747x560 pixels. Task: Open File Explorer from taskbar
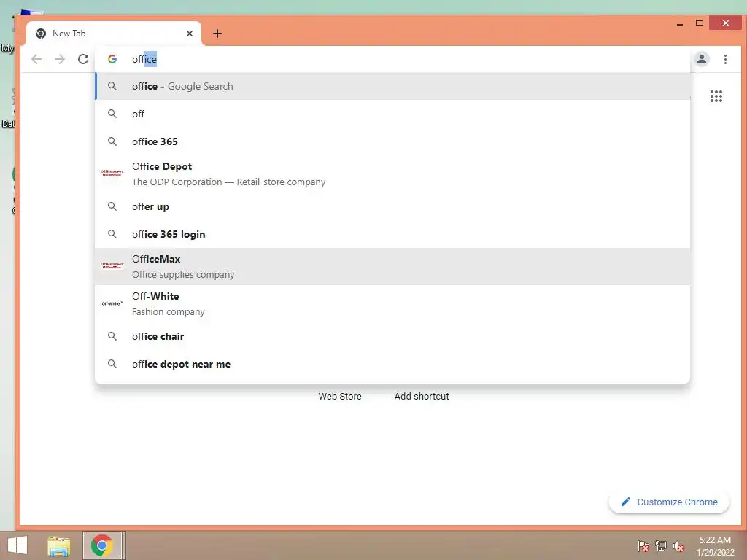click(x=58, y=545)
